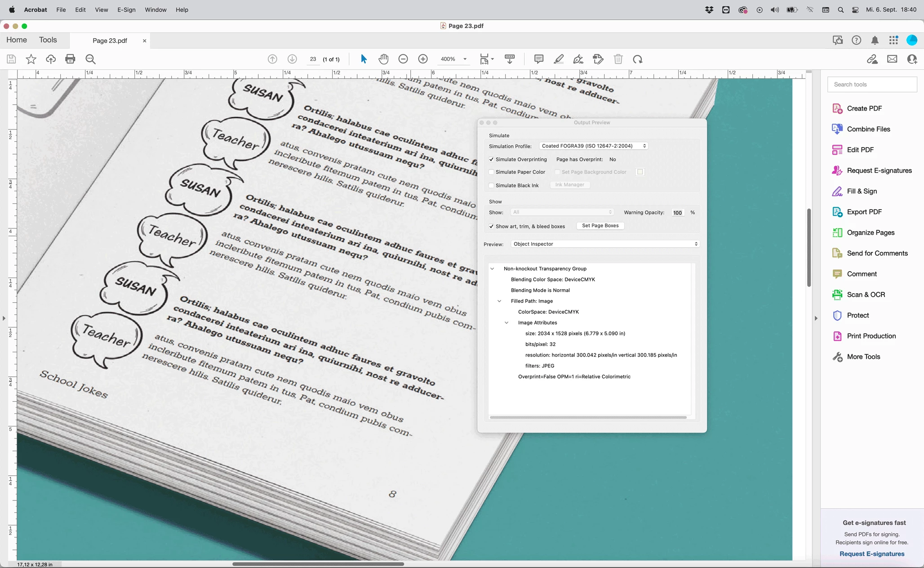
Task: Disable Simulate Overprinting checkbox
Action: point(492,159)
